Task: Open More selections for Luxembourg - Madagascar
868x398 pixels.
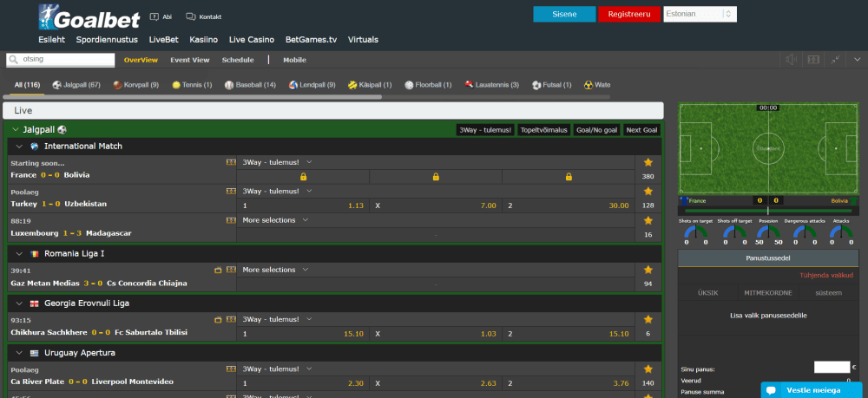Action: click(x=275, y=220)
